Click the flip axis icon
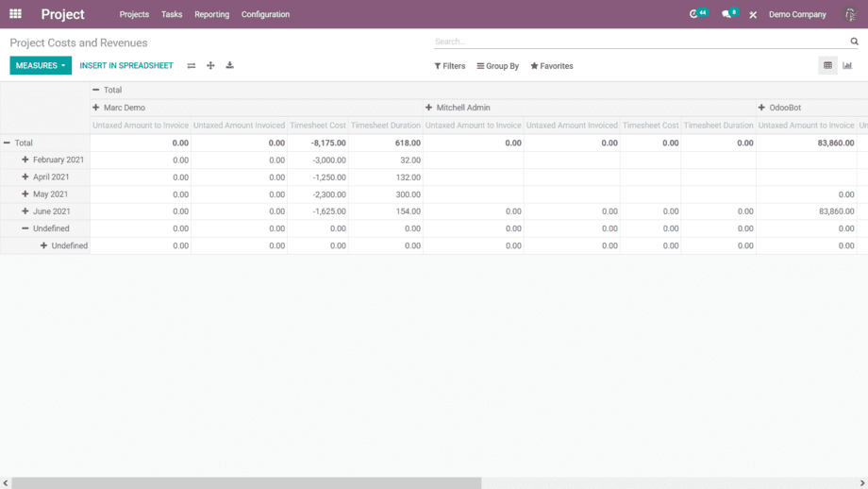 (x=192, y=66)
